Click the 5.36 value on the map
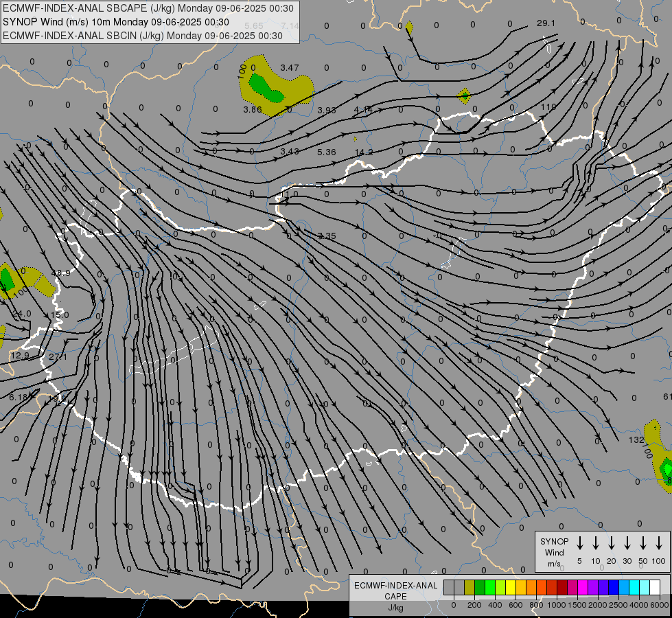This screenshot has width=672, height=618. pos(327,152)
